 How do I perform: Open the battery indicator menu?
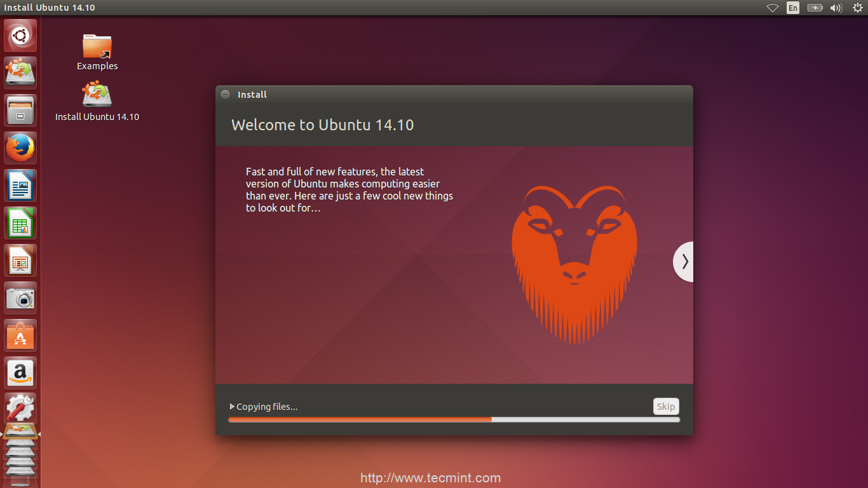[815, 8]
